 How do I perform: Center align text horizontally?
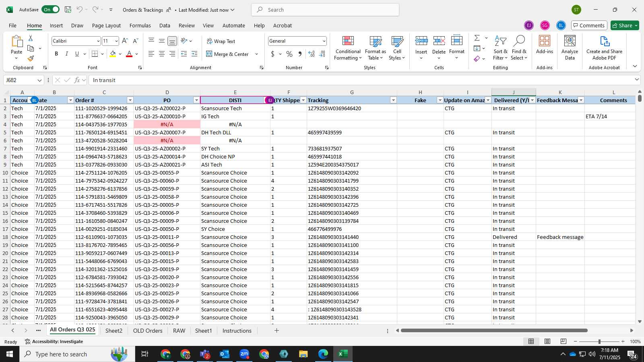[x=162, y=54]
